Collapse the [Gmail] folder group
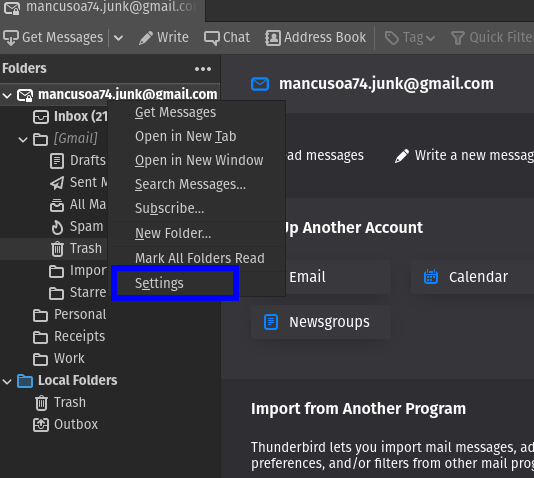This screenshot has height=478, width=534. click(x=23, y=139)
